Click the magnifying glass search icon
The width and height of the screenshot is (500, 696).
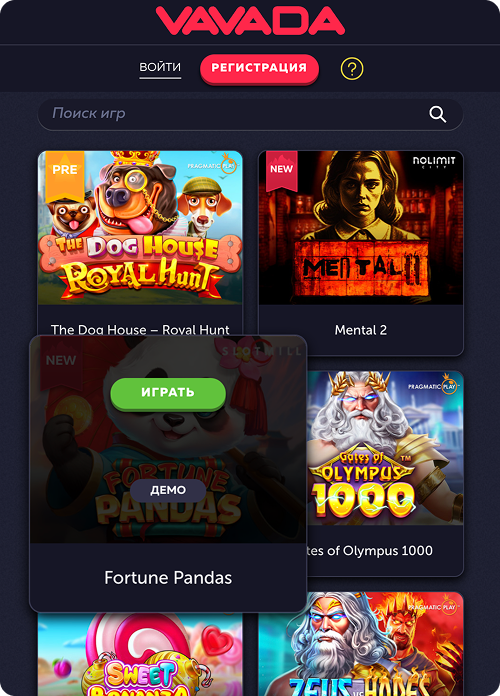[x=437, y=114]
